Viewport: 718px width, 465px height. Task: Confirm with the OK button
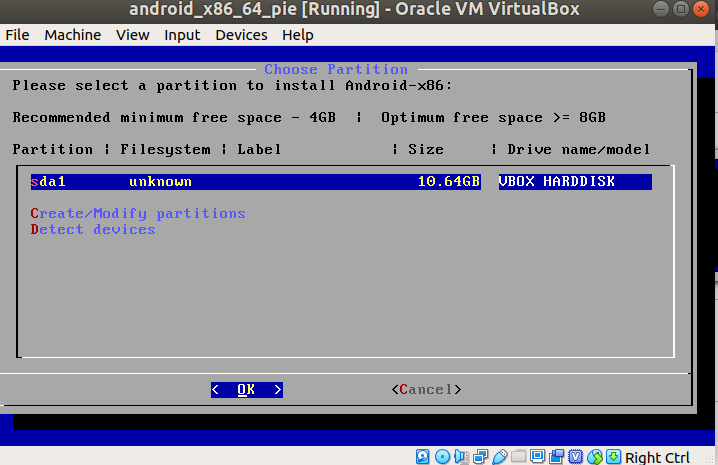click(x=246, y=389)
